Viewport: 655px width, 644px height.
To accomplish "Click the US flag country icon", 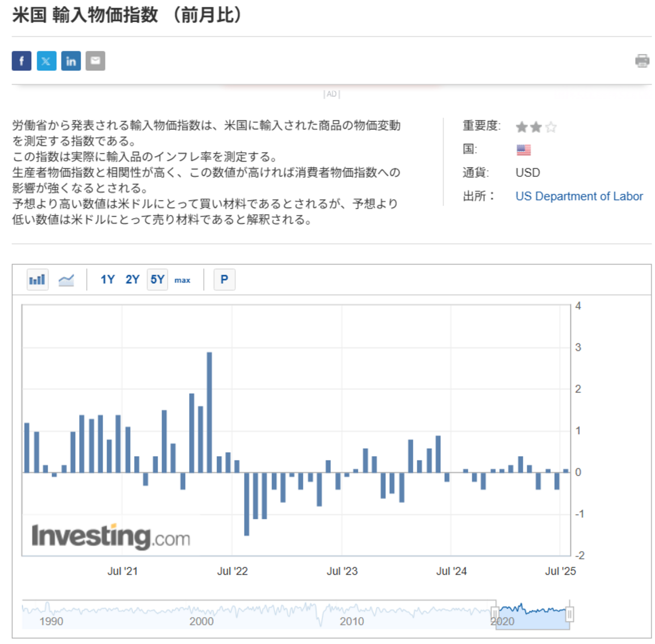I will (x=523, y=150).
